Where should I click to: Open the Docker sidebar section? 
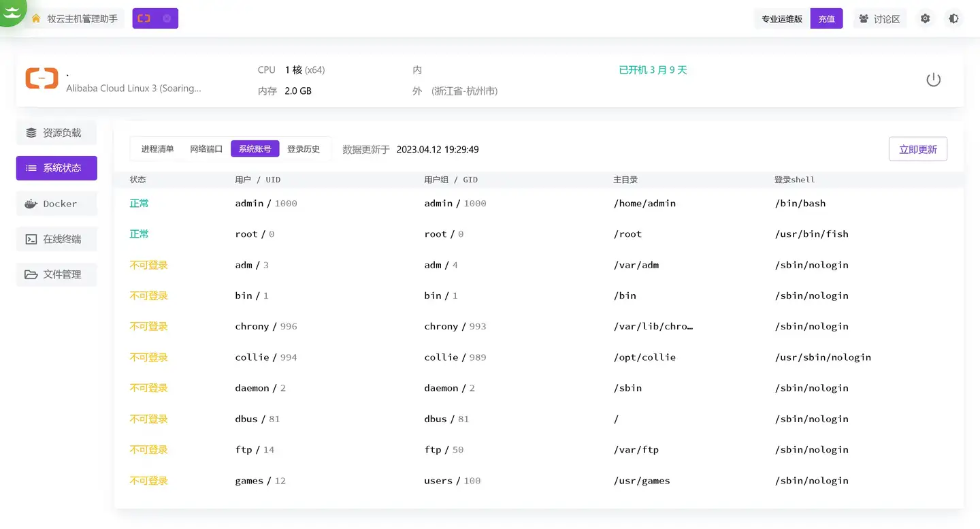coord(56,204)
